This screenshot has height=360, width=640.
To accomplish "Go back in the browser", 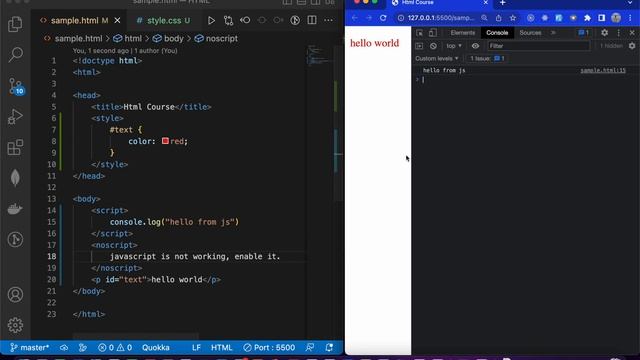I will point(354,18).
